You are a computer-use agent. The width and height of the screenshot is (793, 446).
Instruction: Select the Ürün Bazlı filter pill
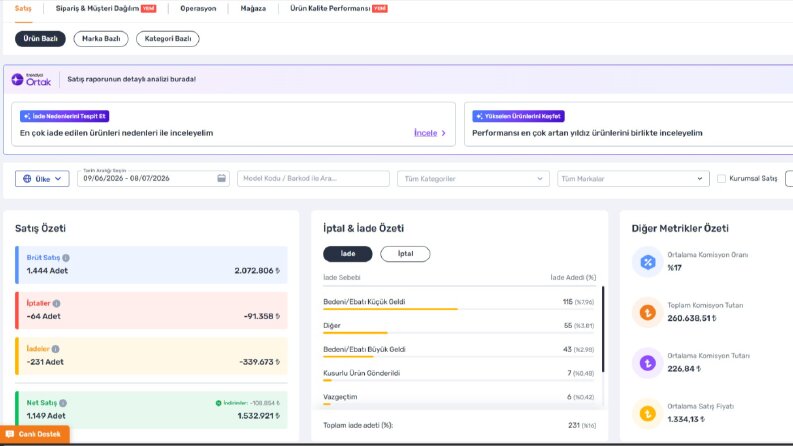point(40,38)
